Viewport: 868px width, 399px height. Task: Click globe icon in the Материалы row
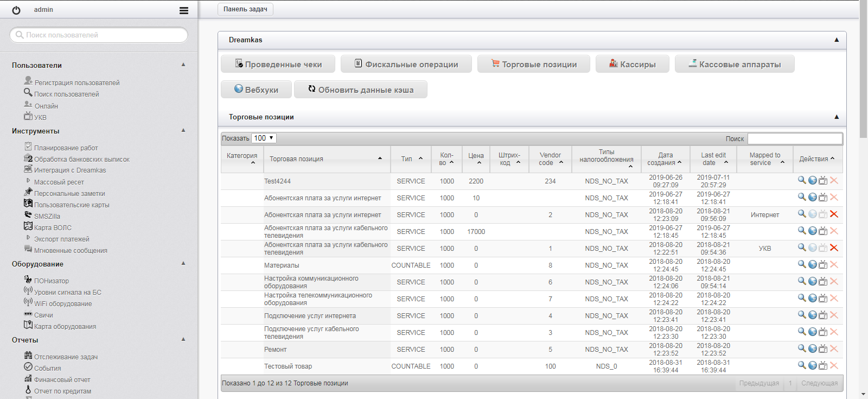click(813, 265)
